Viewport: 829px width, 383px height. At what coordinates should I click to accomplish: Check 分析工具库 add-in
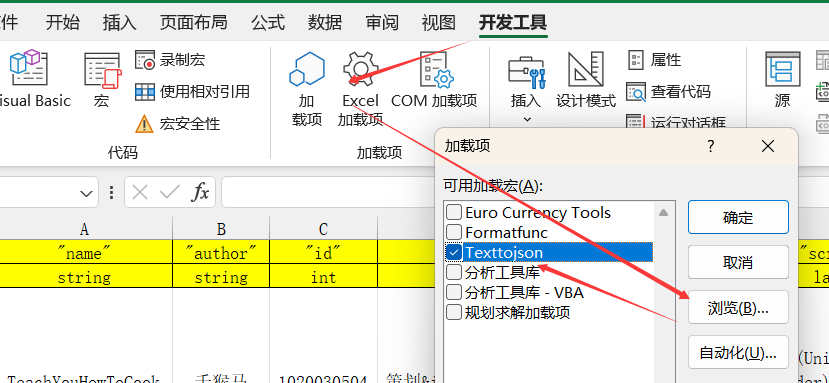[454, 272]
